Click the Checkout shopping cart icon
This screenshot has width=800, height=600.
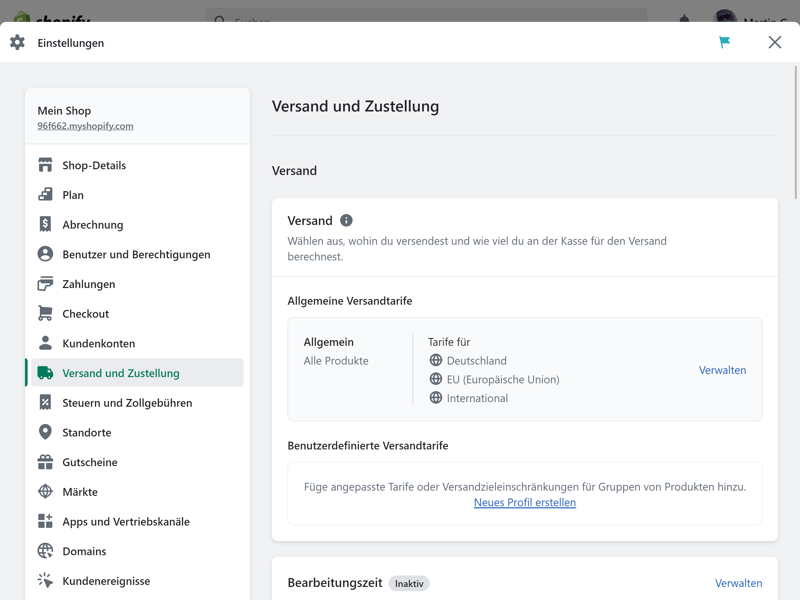[x=45, y=314]
